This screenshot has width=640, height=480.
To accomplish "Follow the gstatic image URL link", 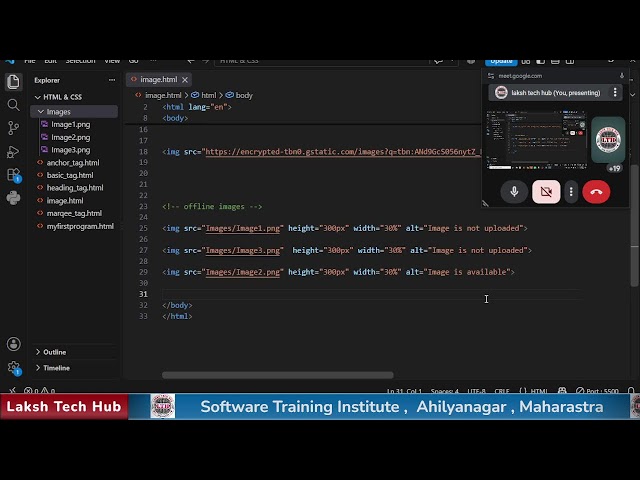I will coord(343,152).
